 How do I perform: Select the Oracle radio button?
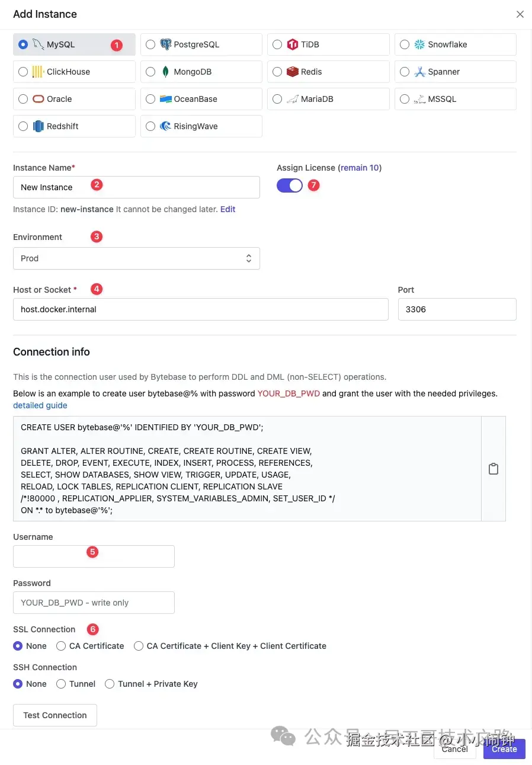pyautogui.click(x=23, y=99)
